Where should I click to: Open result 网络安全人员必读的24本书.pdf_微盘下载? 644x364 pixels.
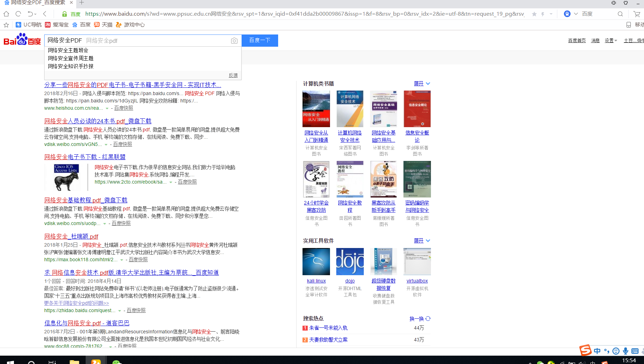[x=98, y=121]
